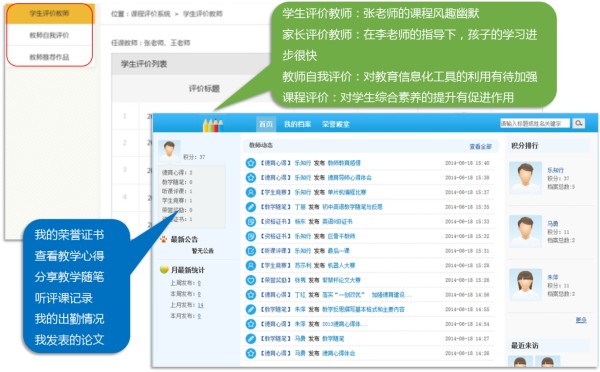Click the first visitor avatar under 最近来访
Image resolution: width=600 pixels, height=372 pixels.
click(520, 361)
